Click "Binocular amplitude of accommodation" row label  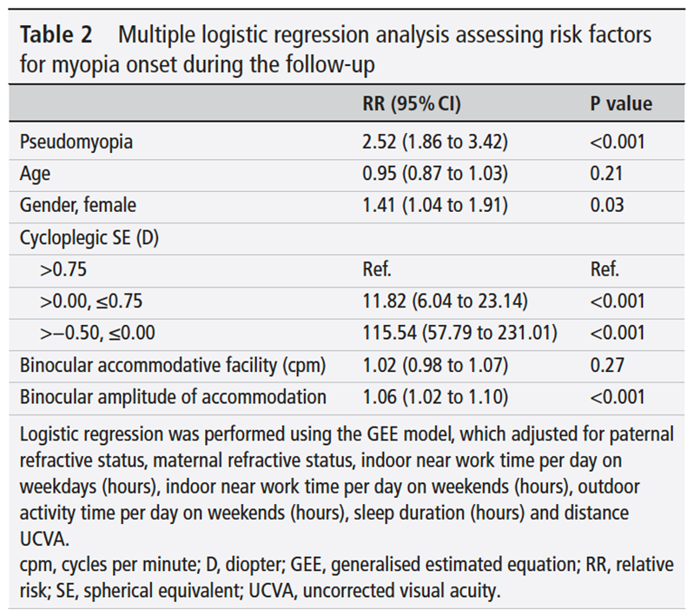pos(173,397)
